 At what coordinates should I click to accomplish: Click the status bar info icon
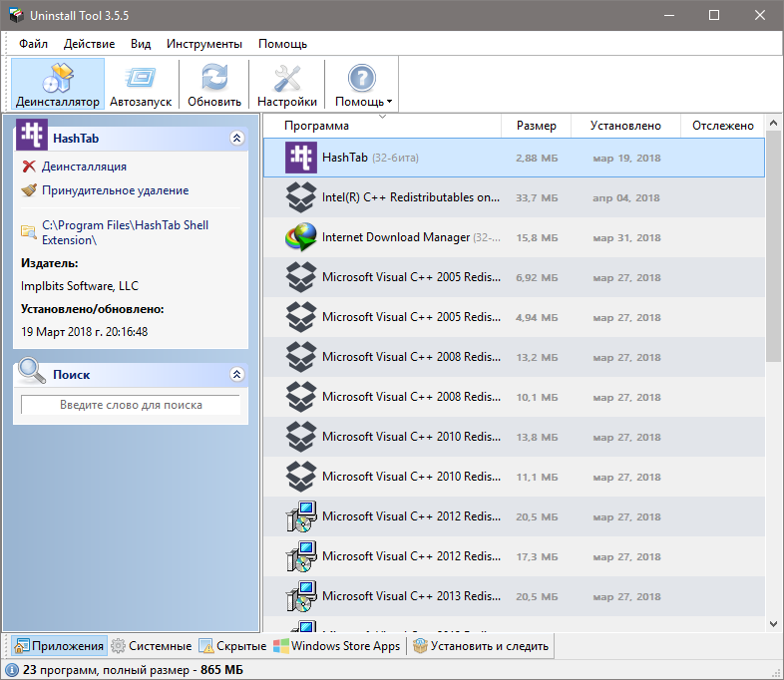12,670
